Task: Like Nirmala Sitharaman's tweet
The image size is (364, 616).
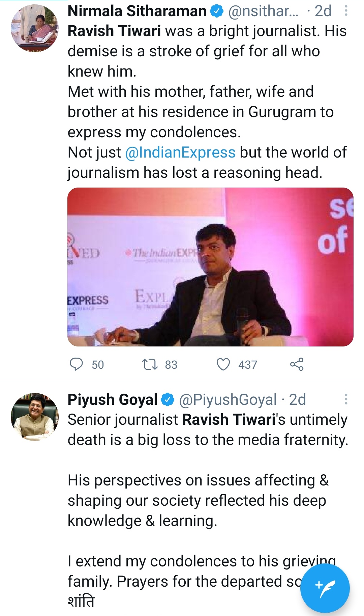Action: (223, 364)
